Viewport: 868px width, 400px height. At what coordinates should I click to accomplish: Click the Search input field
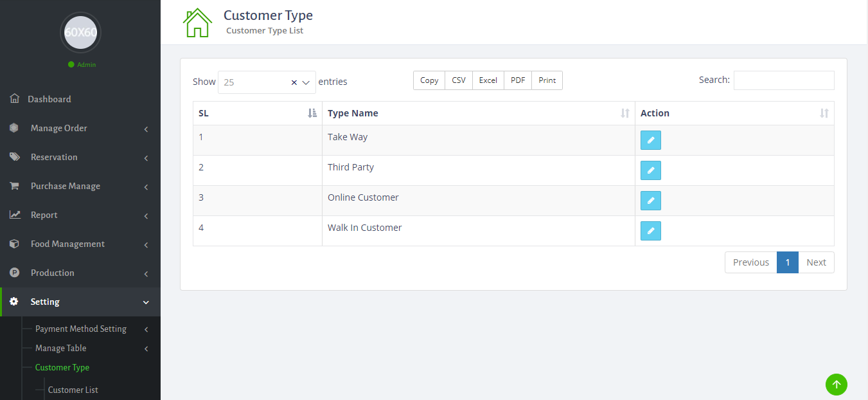tap(783, 80)
